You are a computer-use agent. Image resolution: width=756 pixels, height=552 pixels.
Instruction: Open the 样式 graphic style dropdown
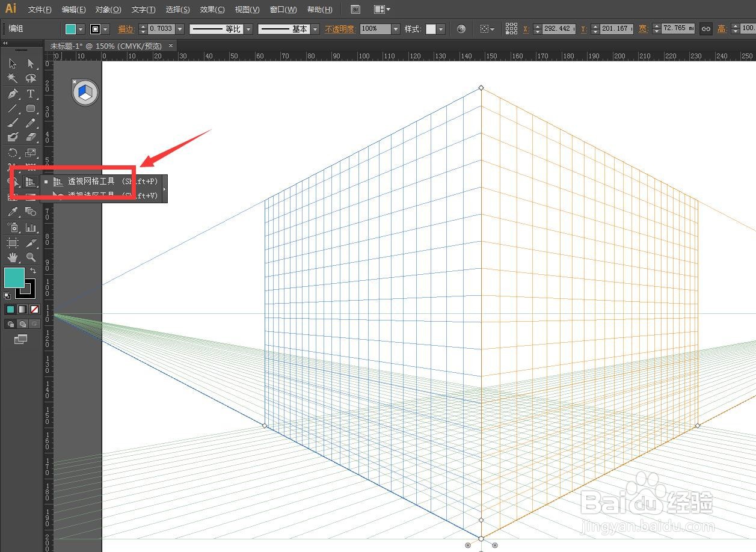coord(441,29)
